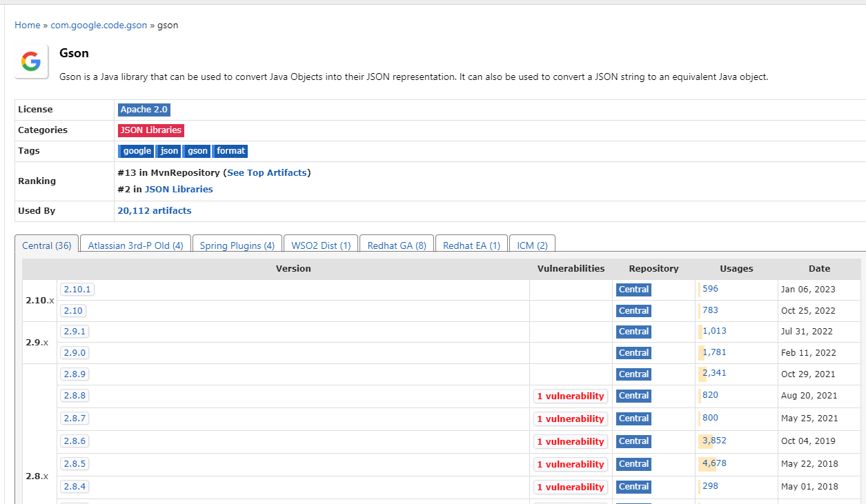The image size is (866, 504).
Task: View the vulnerability for version 2.8.8
Action: coord(571,396)
